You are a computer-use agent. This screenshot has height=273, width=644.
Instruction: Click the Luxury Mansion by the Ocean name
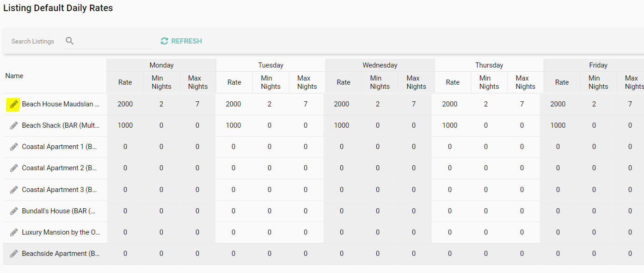pos(61,232)
